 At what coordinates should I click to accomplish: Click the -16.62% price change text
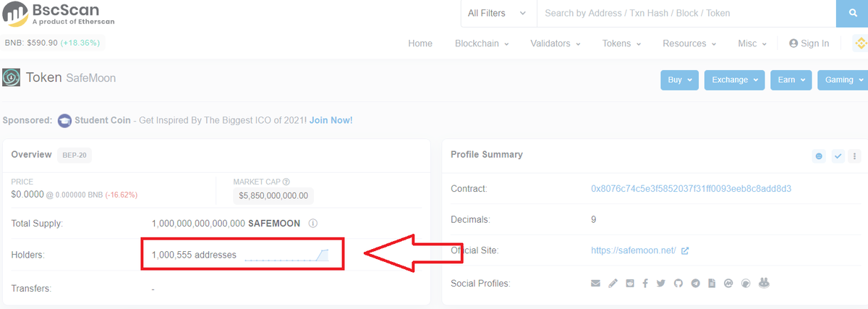click(x=122, y=195)
